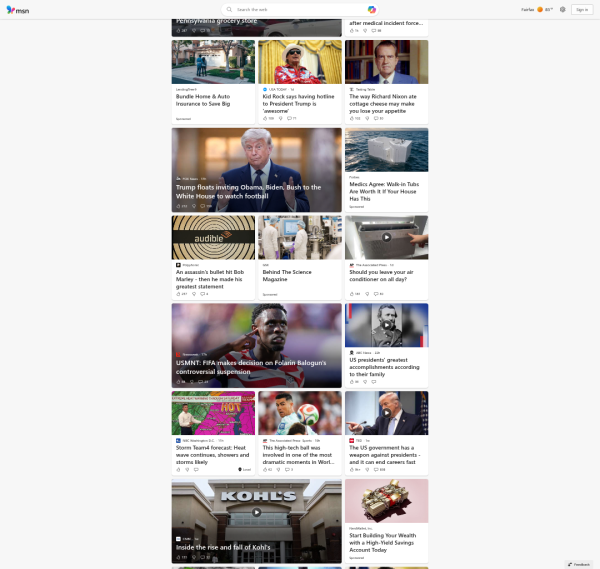Open Bob Marley assassin's bullet headline
The width and height of the screenshot is (600, 569).
[x=210, y=279]
